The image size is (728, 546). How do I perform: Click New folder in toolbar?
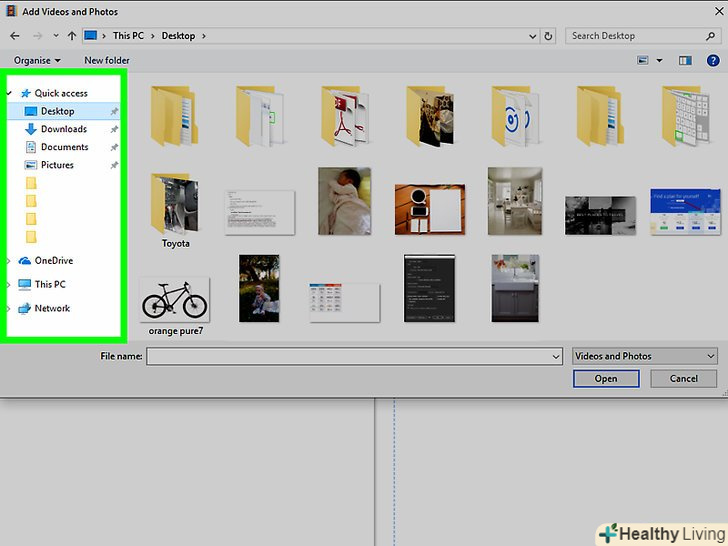[x=107, y=60]
